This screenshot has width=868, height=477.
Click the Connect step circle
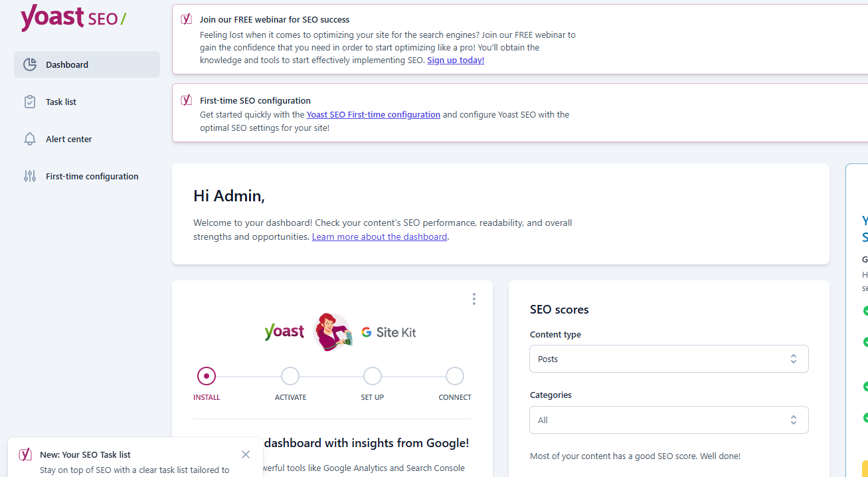pyautogui.click(x=455, y=376)
